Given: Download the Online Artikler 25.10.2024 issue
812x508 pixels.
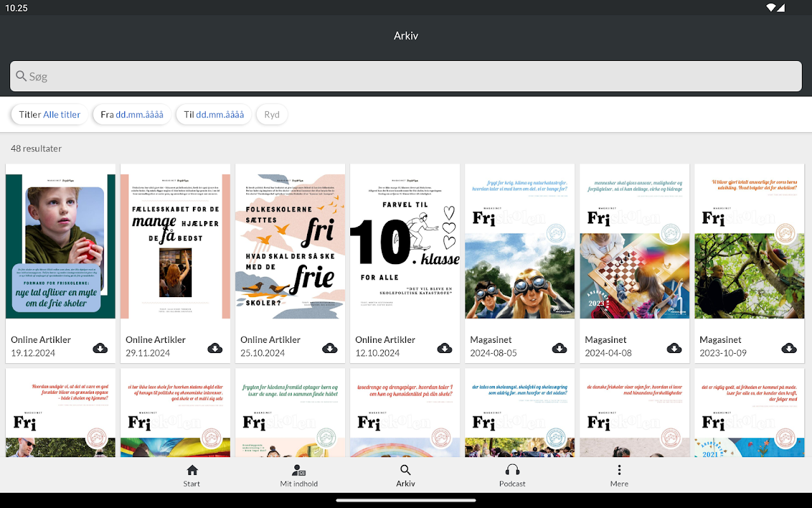Looking at the screenshot, I should click(330, 348).
